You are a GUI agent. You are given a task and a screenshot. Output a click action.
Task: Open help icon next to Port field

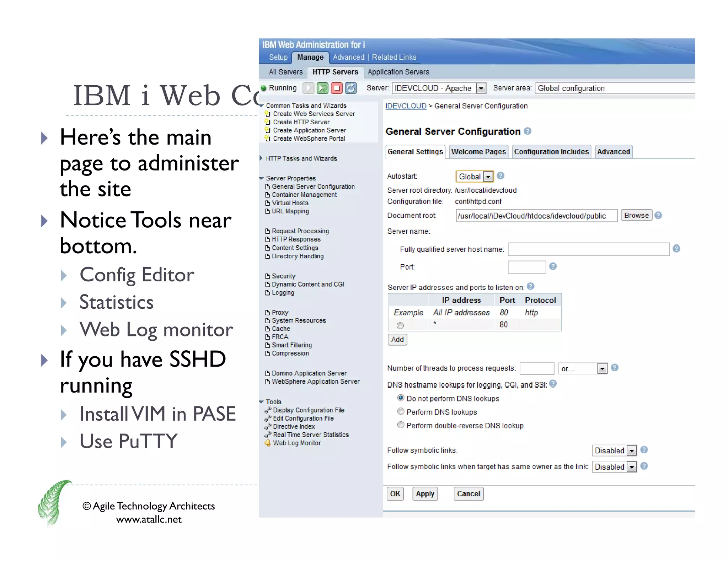(x=553, y=266)
